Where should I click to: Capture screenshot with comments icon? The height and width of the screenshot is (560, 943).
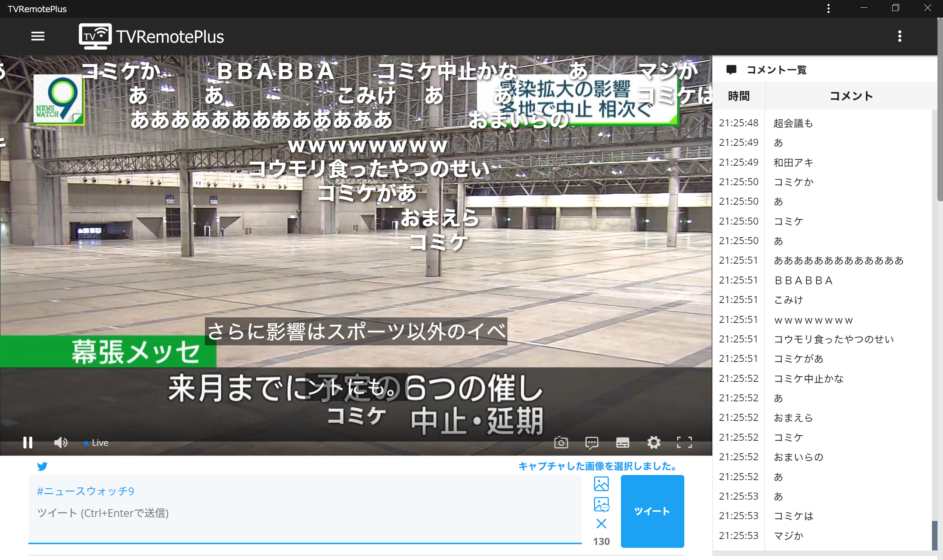(x=591, y=442)
